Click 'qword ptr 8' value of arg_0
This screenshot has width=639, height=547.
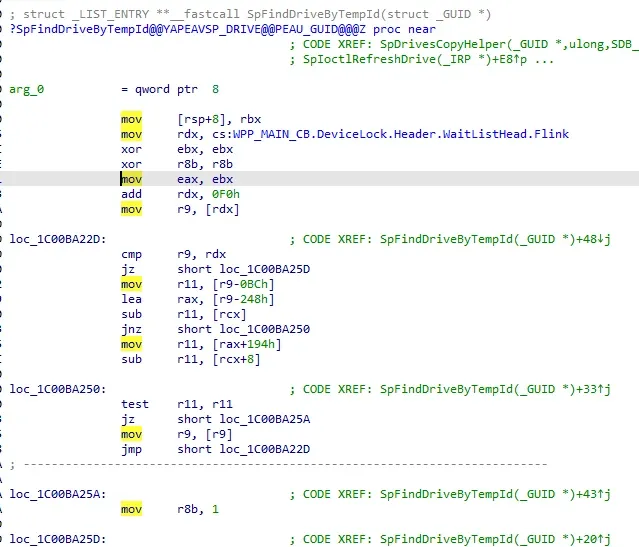[x=177, y=89]
